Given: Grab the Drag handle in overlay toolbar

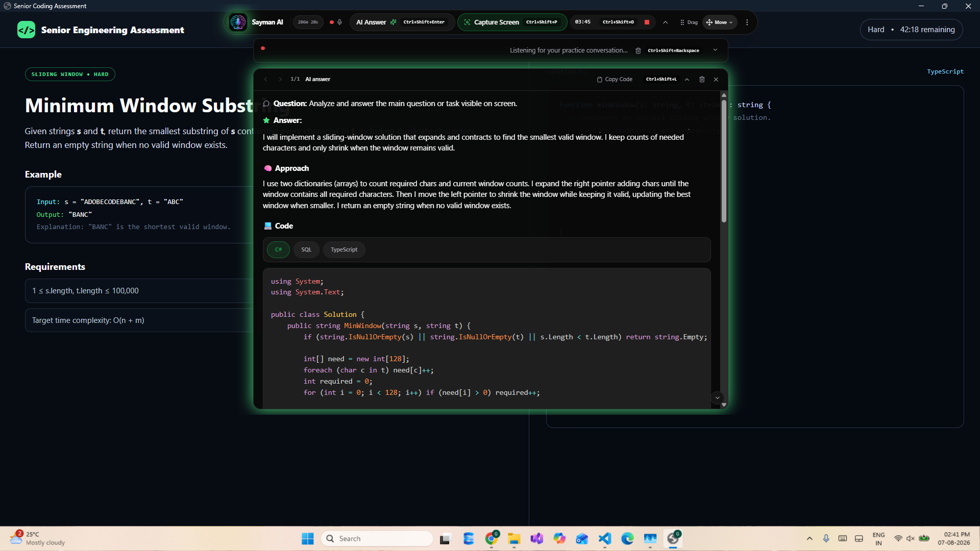Looking at the screenshot, I should (689, 22).
